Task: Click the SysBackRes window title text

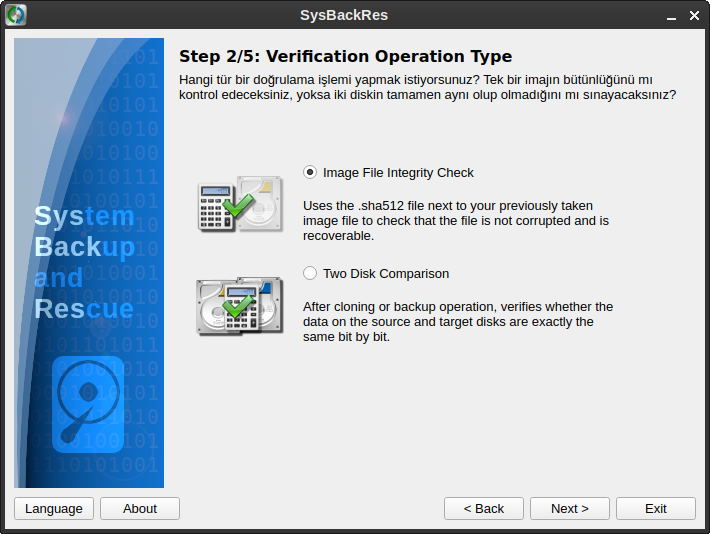Action: click(x=344, y=15)
